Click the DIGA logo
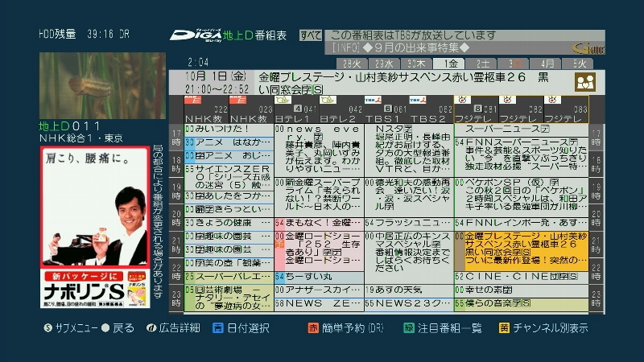The height and width of the screenshot is (362, 644). click(196, 35)
